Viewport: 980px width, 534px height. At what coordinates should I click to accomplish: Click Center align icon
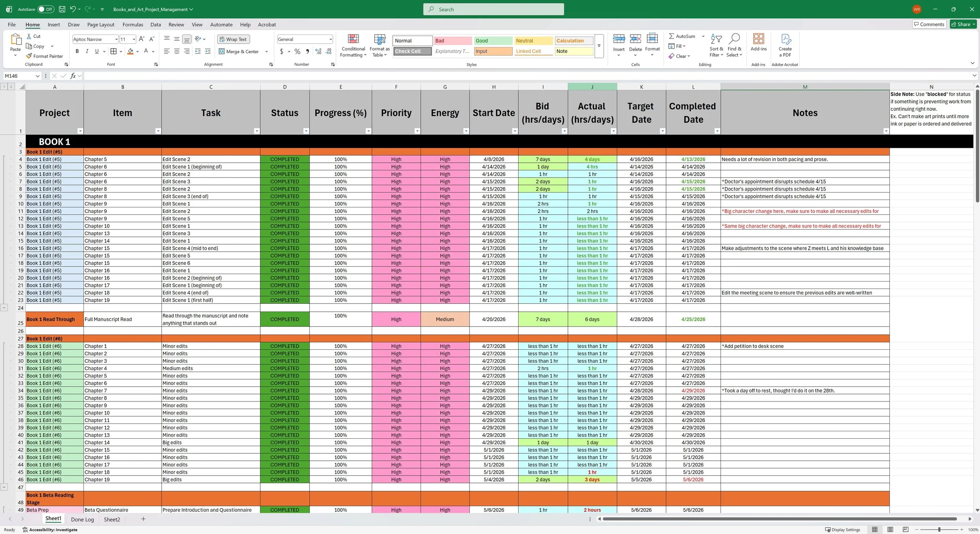pyautogui.click(x=177, y=51)
